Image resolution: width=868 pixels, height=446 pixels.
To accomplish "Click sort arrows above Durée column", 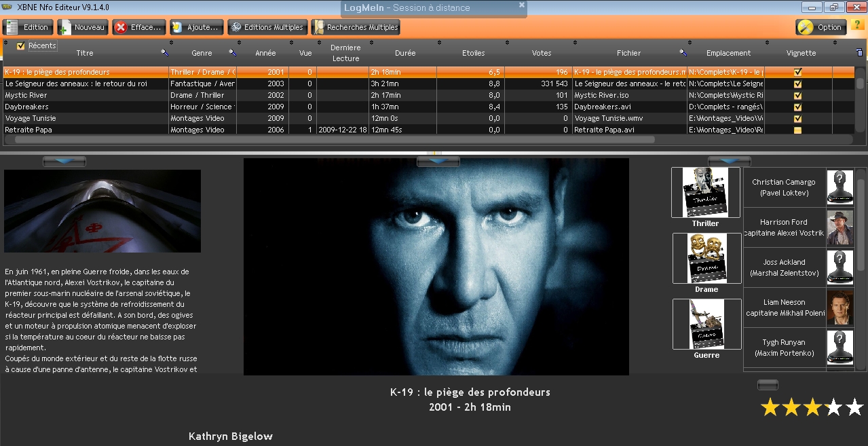I will point(371,42).
